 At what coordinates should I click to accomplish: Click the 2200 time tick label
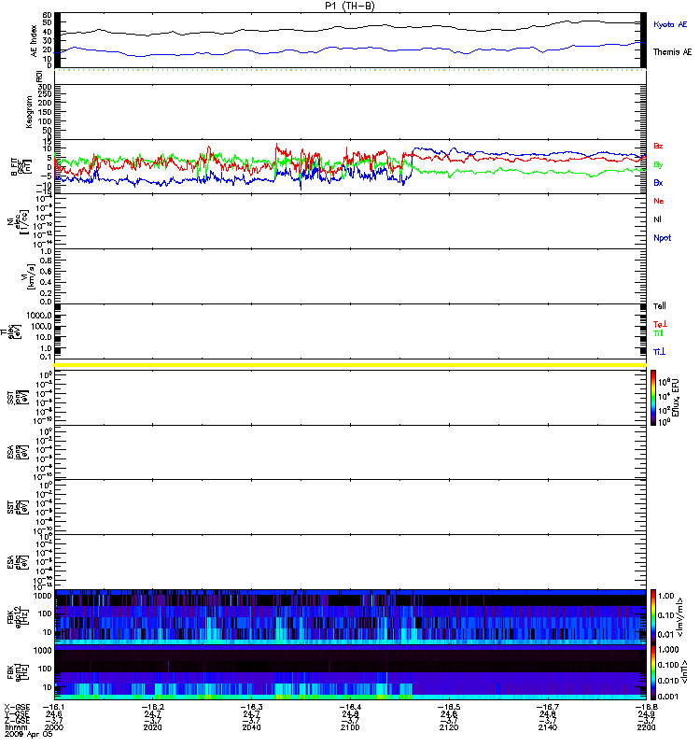(646, 727)
